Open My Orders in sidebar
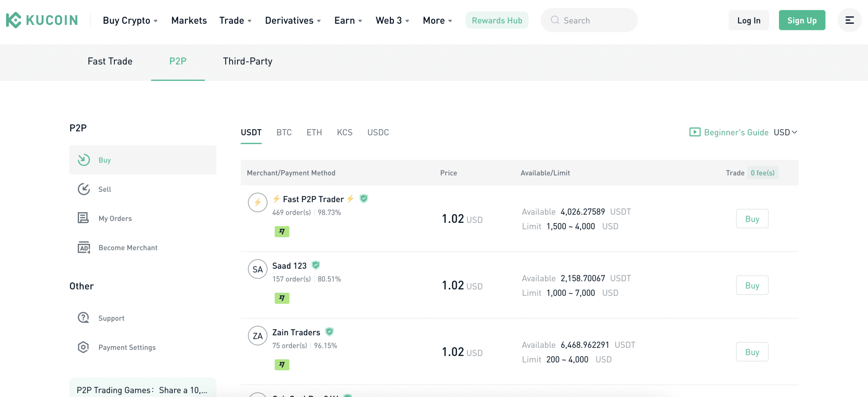This screenshot has height=397, width=868. (x=143, y=218)
